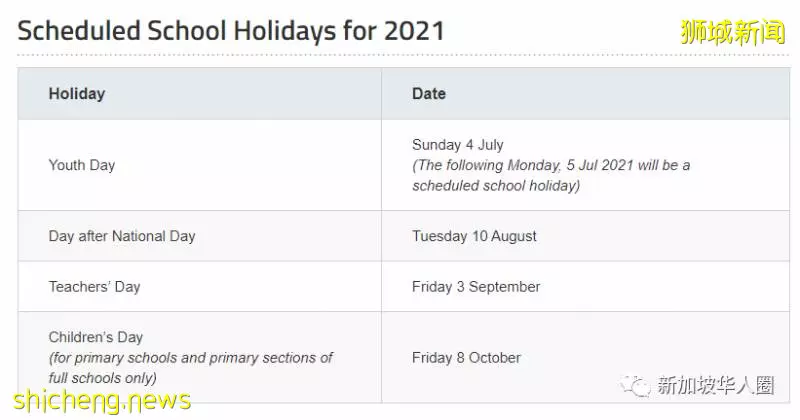Click the scheduled school holiday italic line

tap(496, 186)
